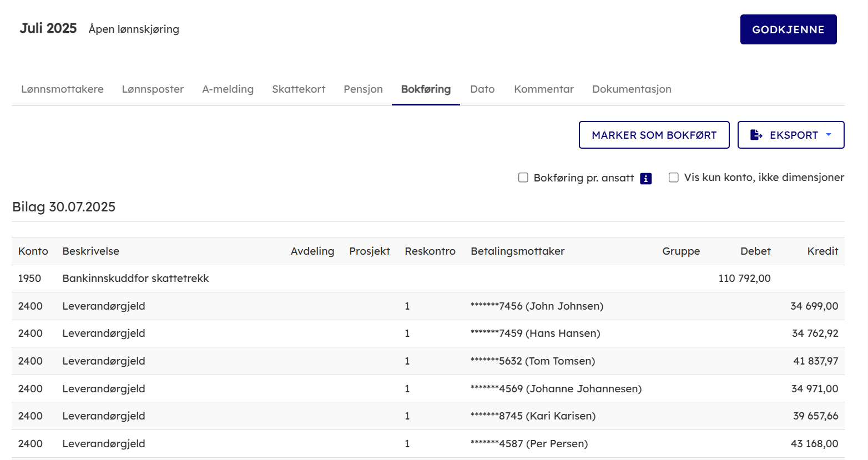
Task: Open the Pensjon tab
Action: (x=363, y=89)
